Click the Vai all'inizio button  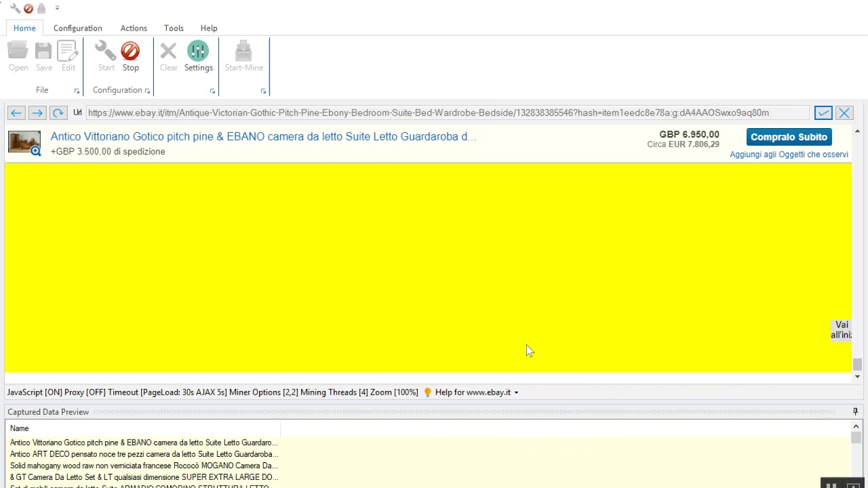point(841,330)
